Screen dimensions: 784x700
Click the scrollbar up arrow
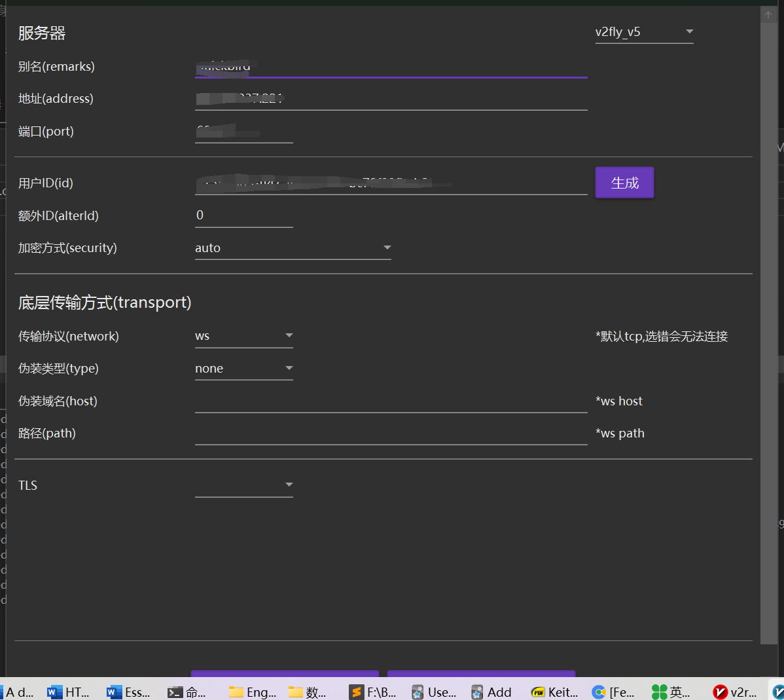click(768, 14)
